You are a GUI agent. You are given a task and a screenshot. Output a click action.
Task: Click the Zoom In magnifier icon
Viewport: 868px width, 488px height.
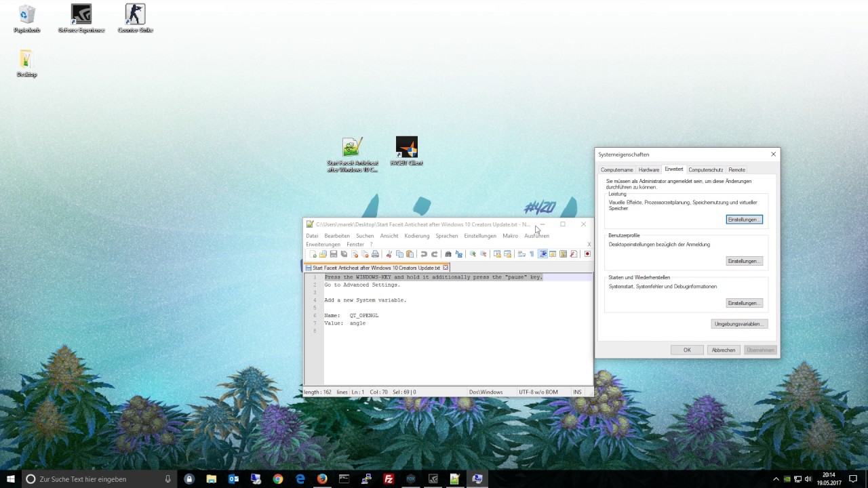pos(473,254)
